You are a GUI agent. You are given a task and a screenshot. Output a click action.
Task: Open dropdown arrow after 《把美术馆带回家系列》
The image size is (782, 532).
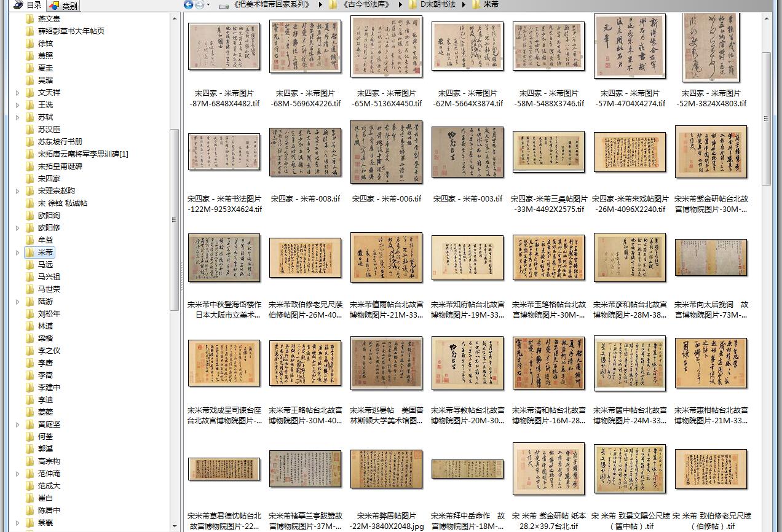(320, 4)
